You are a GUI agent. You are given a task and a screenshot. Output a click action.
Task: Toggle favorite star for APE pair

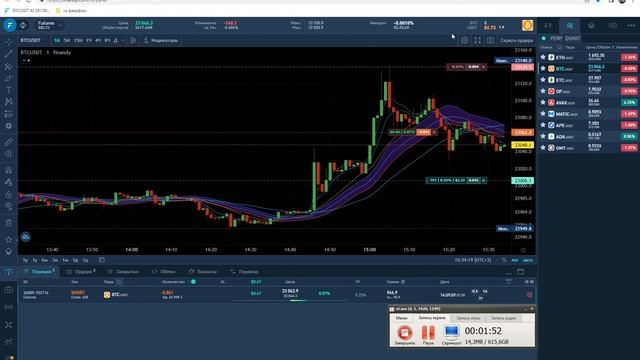(x=543, y=125)
